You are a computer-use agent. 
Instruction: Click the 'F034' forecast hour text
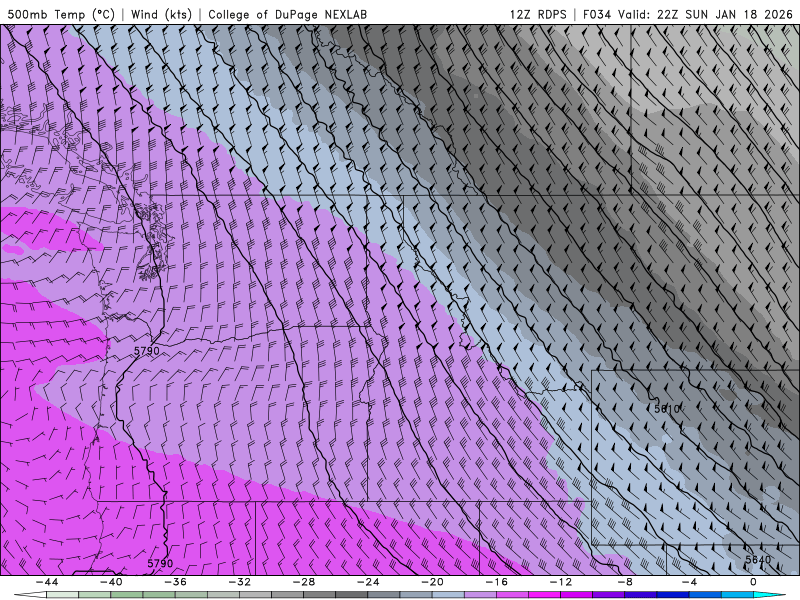[597, 14]
